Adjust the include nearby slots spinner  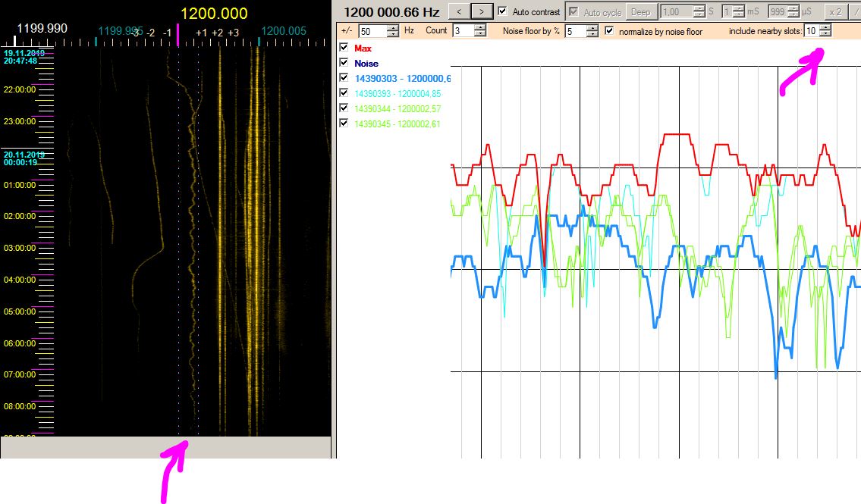click(x=825, y=31)
